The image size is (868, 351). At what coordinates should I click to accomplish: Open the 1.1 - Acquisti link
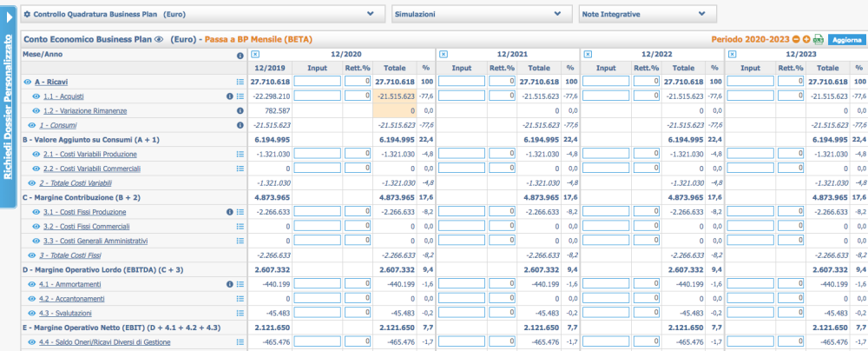pyautogui.click(x=63, y=96)
